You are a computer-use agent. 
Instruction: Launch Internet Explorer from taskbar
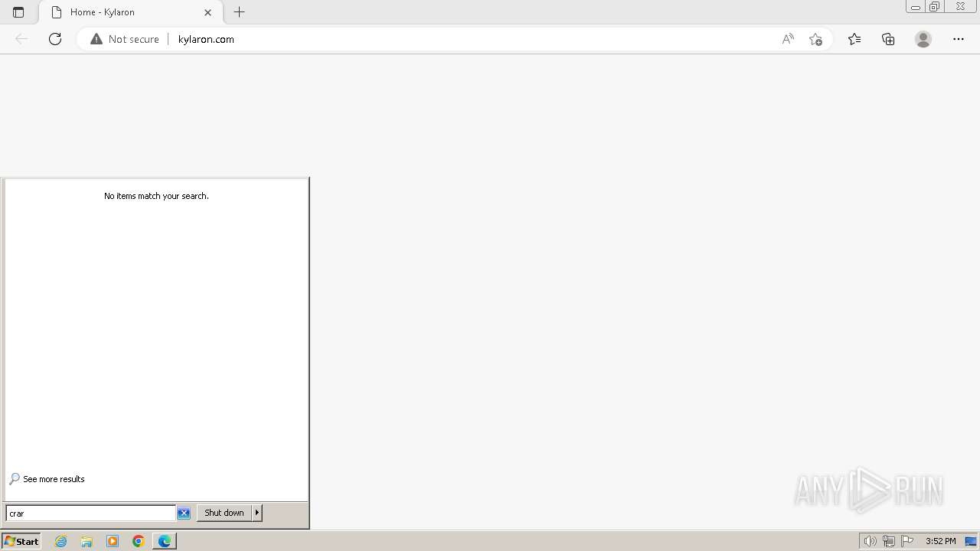pos(61,541)
